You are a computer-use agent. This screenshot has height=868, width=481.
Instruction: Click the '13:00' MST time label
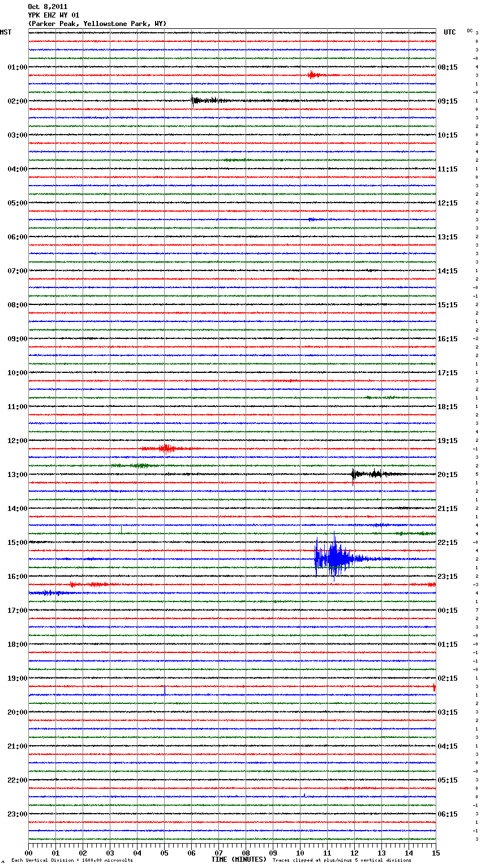tap(18, 475)
